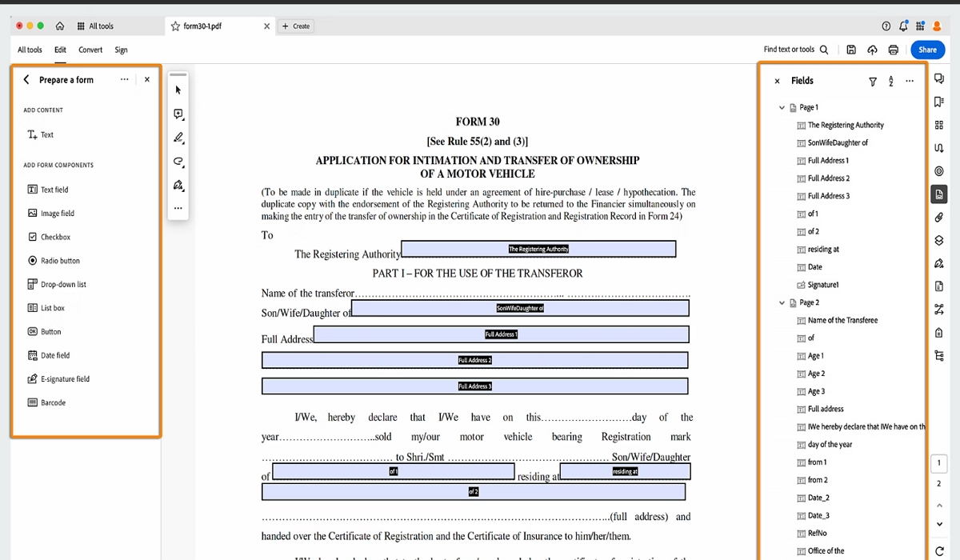Open the Help question mark icon
The height and width of the screenshot is (560, 960).
[886, 26]
